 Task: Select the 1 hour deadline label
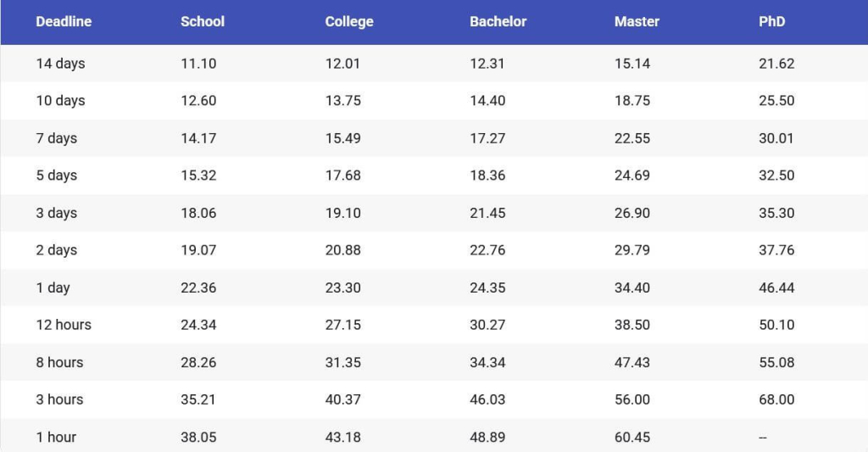tap(56, 437)
